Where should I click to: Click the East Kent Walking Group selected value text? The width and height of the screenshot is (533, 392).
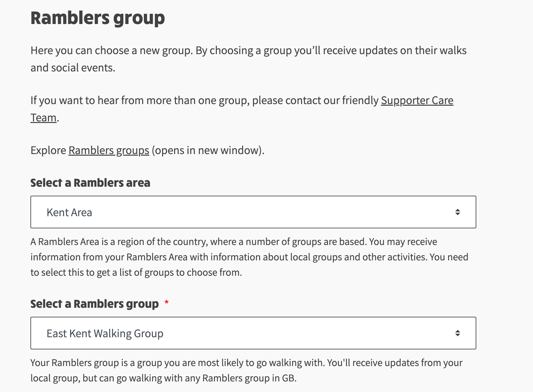105,333
